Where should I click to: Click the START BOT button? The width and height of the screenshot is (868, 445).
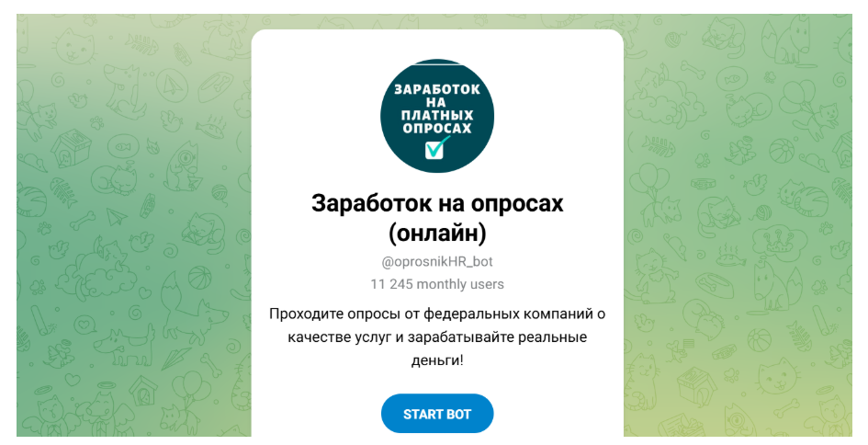[x=437, y=414]
